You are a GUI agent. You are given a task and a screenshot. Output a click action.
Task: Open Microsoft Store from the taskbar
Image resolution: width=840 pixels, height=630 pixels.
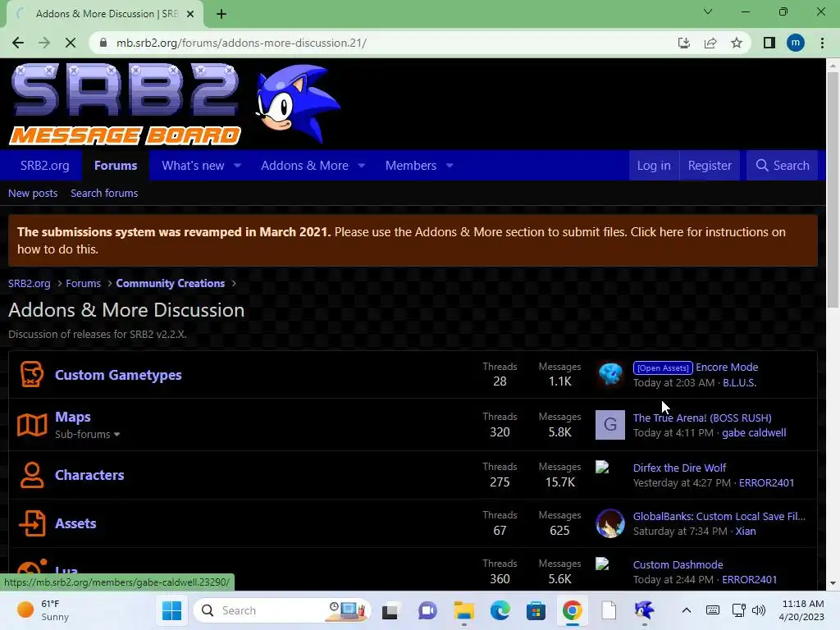pos(536,610)
